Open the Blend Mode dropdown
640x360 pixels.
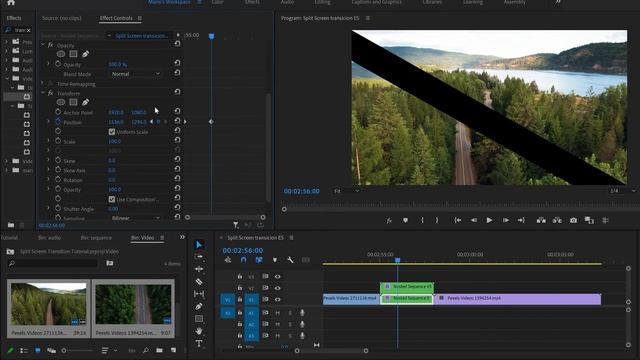[135, 74]
